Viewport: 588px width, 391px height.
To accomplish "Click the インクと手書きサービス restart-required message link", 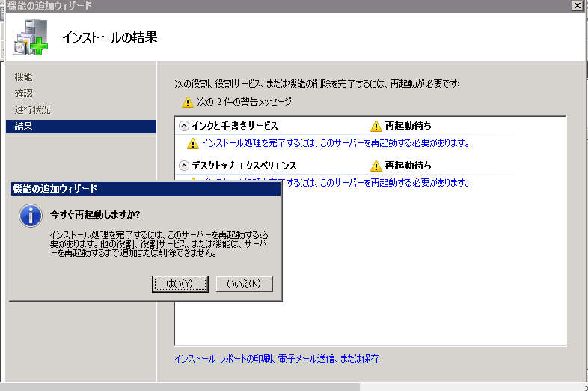I will pyautogui.click(x=336, y=143).
